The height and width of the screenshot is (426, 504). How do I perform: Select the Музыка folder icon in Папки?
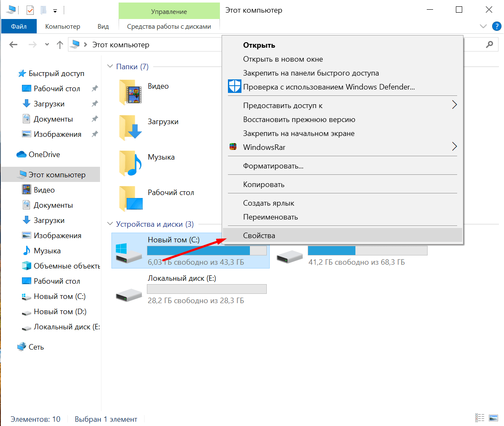coord(130,163)
